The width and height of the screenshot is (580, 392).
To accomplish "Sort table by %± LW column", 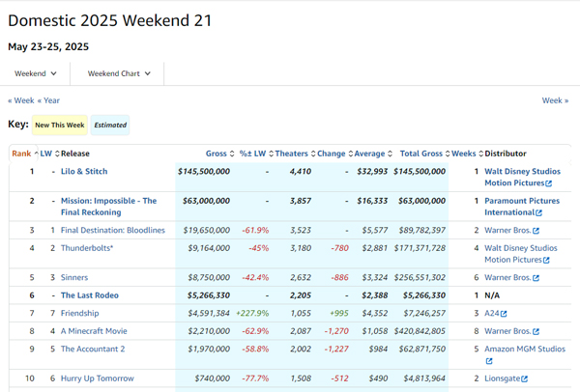I will tap(256, 154).
